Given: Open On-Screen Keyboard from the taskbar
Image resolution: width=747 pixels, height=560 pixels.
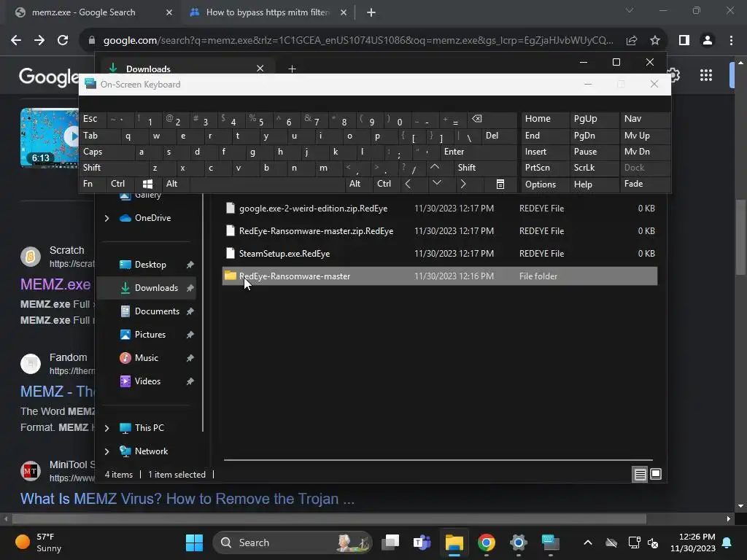Looking at the screenshot, I should [550, 542].
